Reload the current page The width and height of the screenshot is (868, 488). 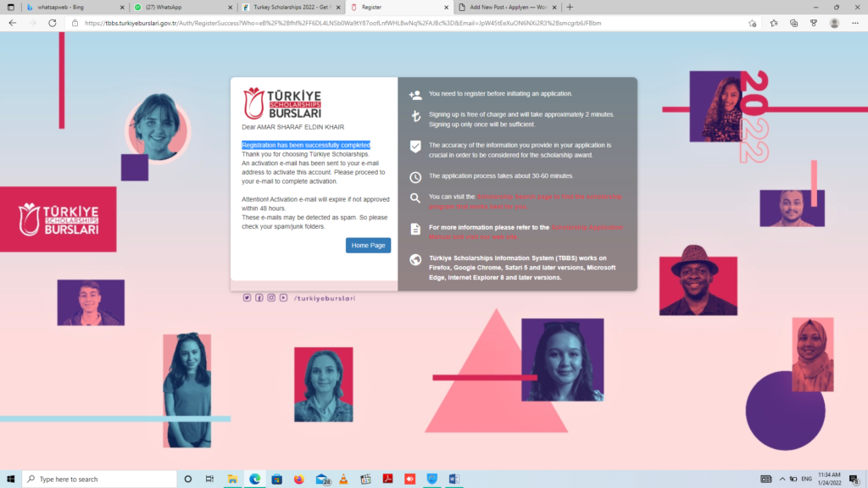[52, 23]
